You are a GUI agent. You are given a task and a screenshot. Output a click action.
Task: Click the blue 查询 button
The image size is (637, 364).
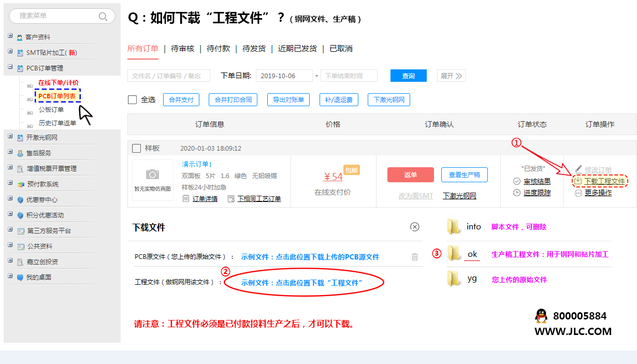(x=408, y=76)
